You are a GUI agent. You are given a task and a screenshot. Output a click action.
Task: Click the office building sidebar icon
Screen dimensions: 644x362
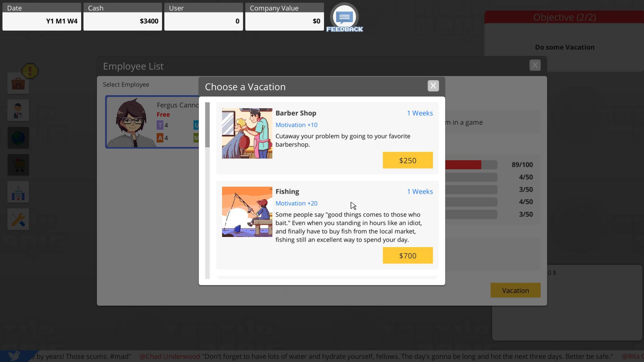click(x=18, y=192)
